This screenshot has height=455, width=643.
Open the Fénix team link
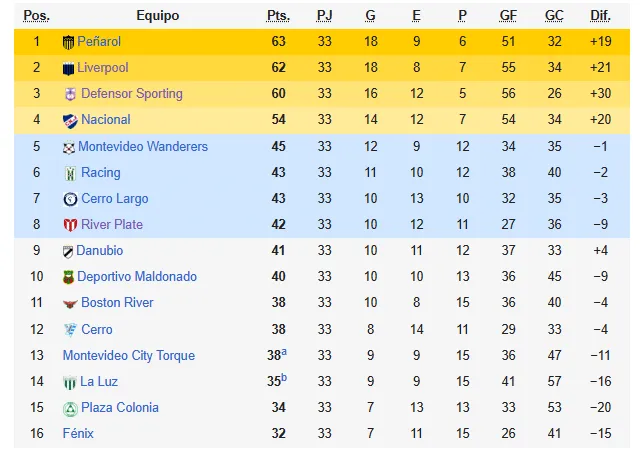coord(78,433)
